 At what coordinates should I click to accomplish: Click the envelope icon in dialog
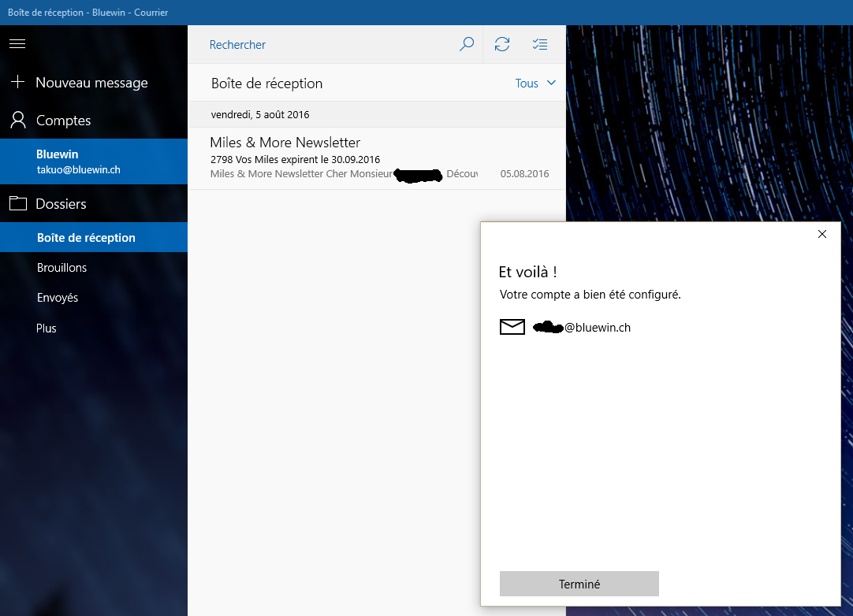pyautogui.click(x=512, y=328)
